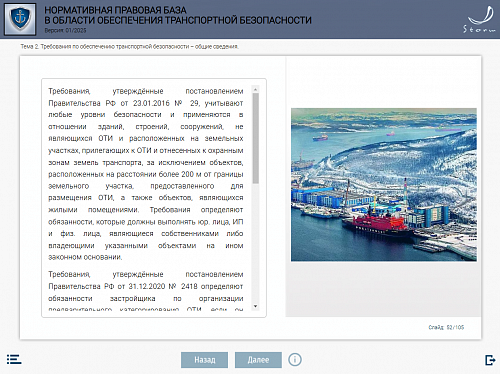Click the empty gray area below photo

[x=383, y=288]
